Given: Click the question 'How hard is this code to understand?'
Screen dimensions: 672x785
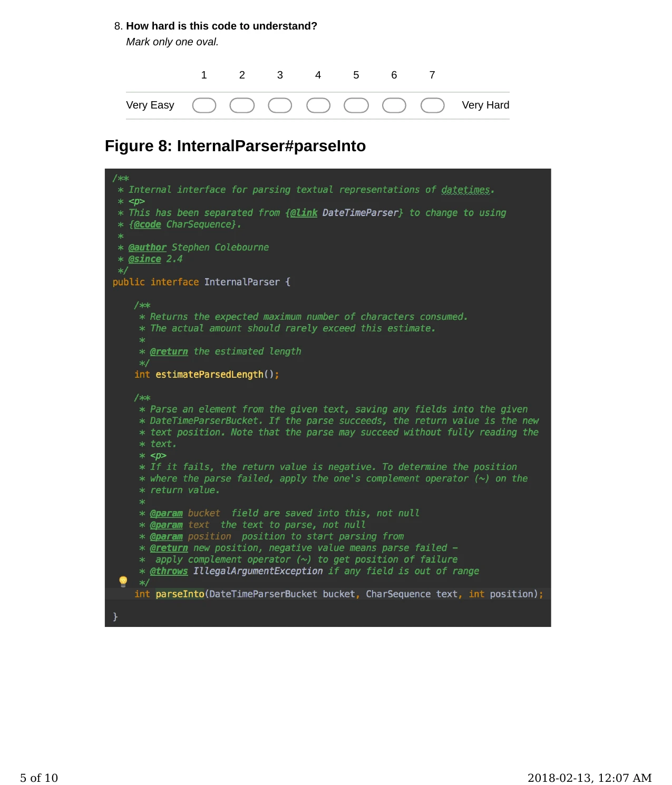Looking at the screenshot, I should [221, 26].
